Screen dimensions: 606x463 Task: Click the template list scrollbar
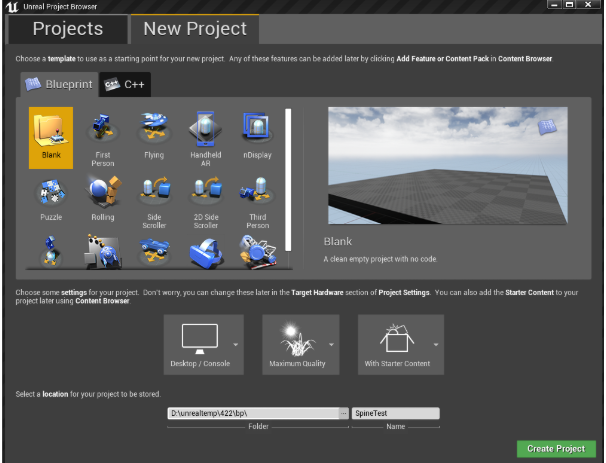click(288, 180)
